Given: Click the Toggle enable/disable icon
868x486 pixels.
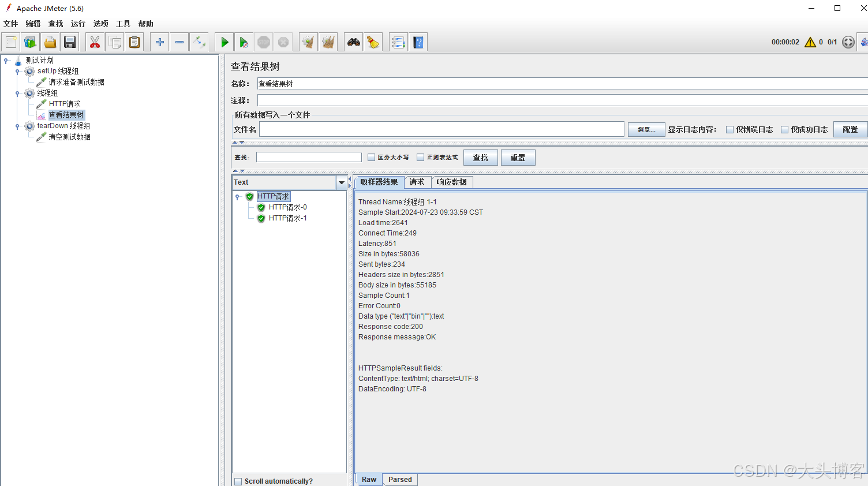Looking at the screenshot, I should 199,42.
